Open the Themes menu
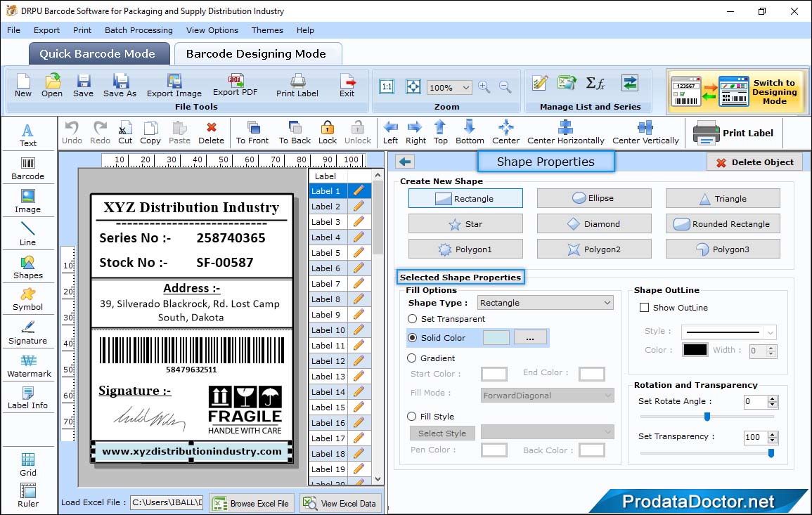The width and height of the screenshot is (812, 515). [x=267, y=30]
